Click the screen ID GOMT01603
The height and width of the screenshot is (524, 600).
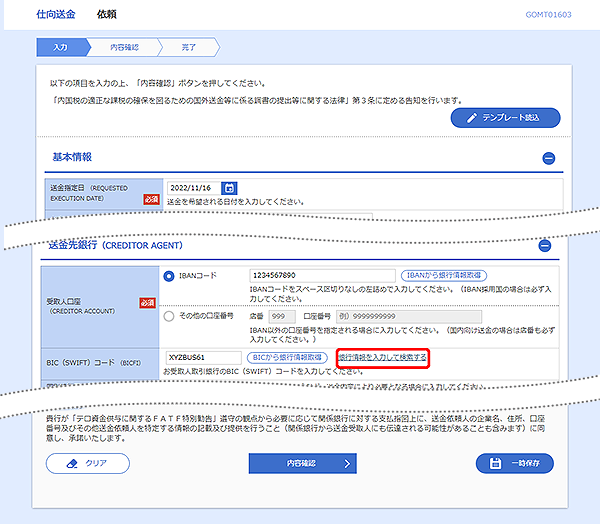pos(548,15)
